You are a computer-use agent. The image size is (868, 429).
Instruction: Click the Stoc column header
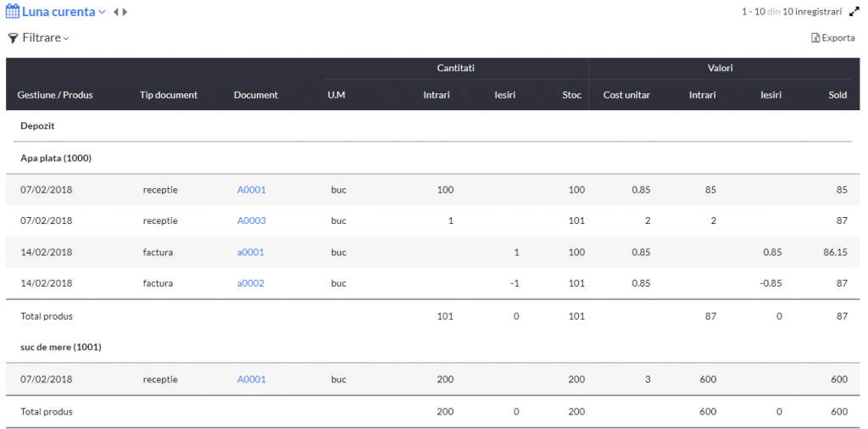click(572, 95)
